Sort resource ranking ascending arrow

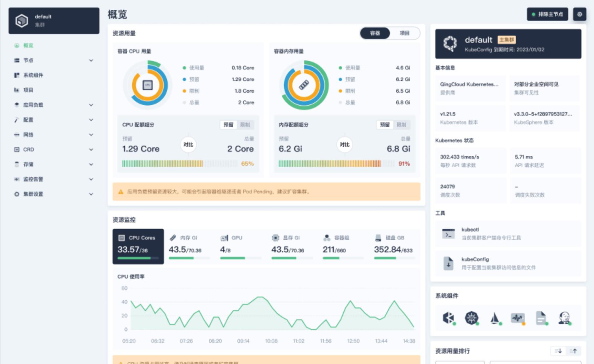pyautogui.click(x=573, y=351)
